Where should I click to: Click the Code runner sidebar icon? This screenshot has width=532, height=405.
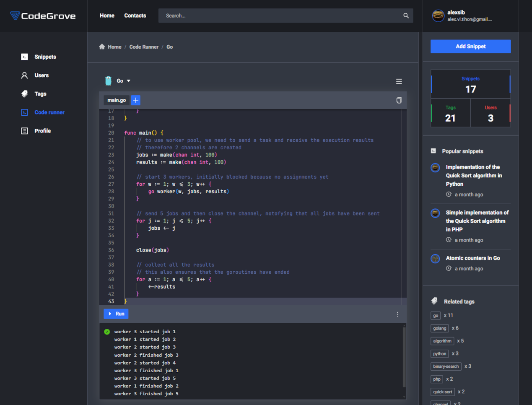pyautogui.click(x=24, y=112)
